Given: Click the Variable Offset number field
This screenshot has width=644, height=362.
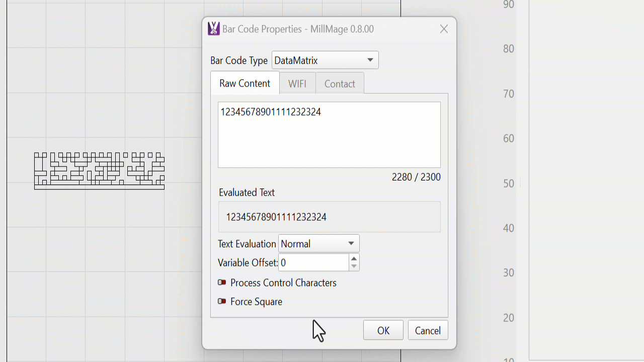Looking at the screenshot, I should 313,262.
